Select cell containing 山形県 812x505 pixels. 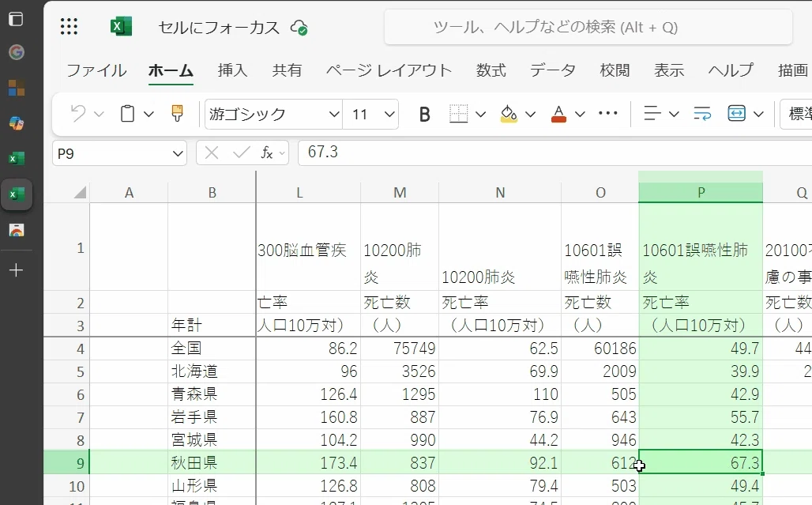coord(212,486)
